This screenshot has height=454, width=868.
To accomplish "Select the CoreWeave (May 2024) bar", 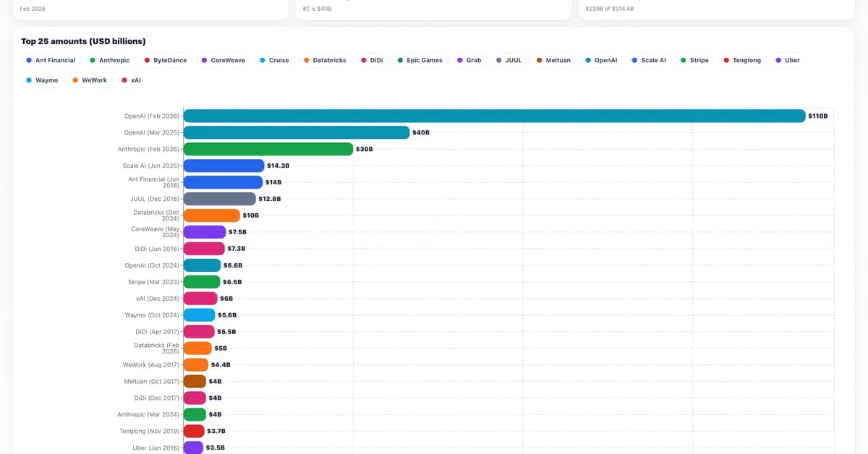I will 205,232.
